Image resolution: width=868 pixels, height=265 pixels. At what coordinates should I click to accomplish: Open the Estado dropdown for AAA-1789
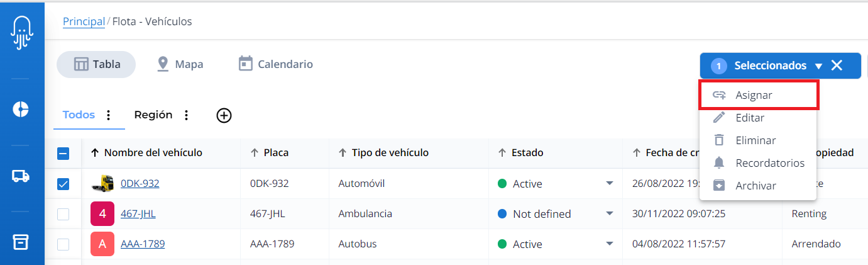(x=609, y=244)
